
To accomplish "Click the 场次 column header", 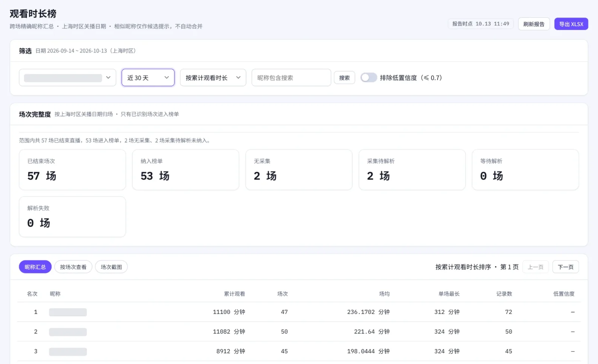I will click(283, 294).
